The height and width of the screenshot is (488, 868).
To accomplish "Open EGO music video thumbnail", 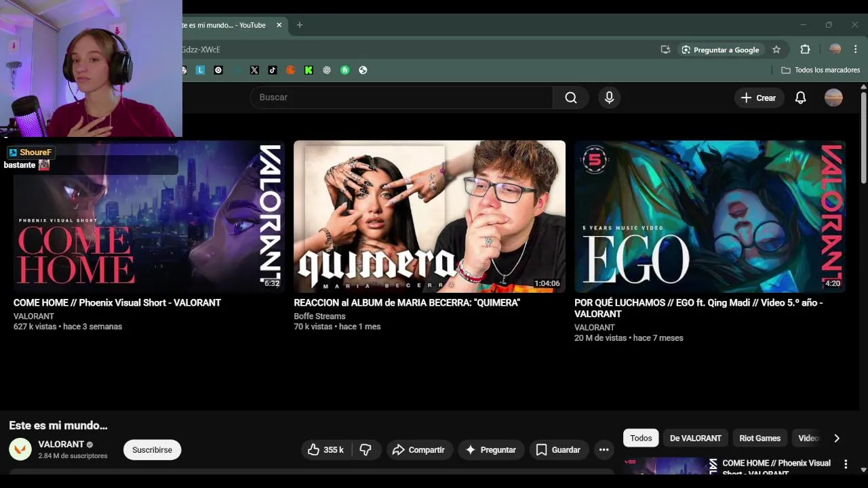I will (x=710, y=216).
